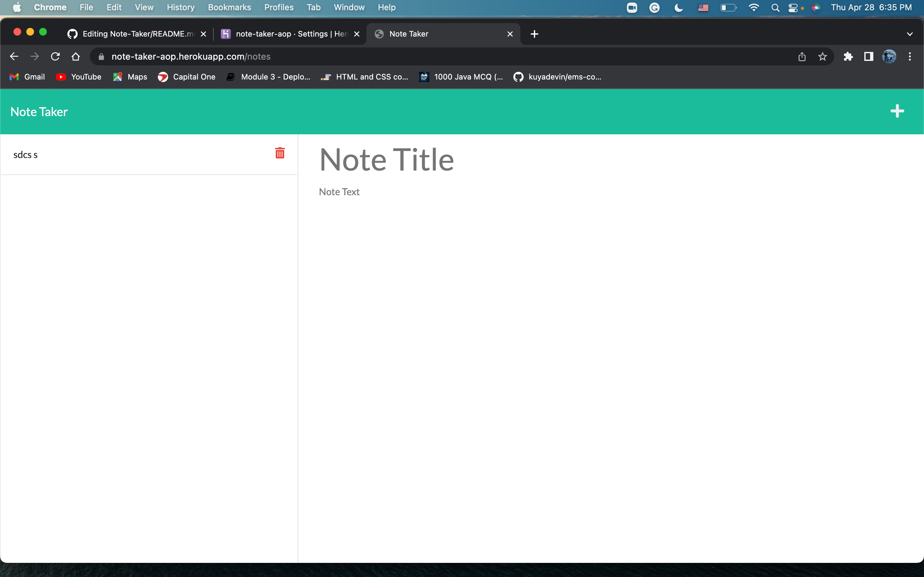Click the Note Title input field
The width and height of the screenshot is (924, 577).
(386, 160)
